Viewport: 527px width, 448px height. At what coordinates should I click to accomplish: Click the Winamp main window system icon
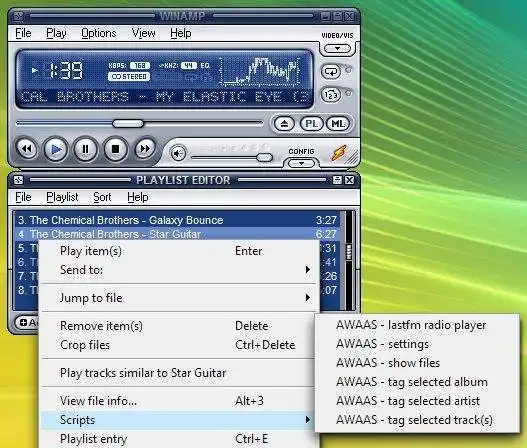pos(18,16)
